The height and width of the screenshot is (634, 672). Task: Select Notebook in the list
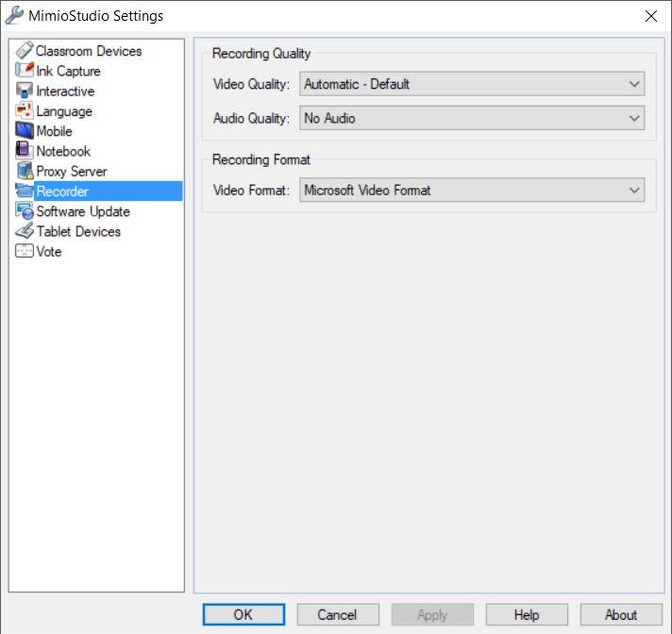coord(63,151)
